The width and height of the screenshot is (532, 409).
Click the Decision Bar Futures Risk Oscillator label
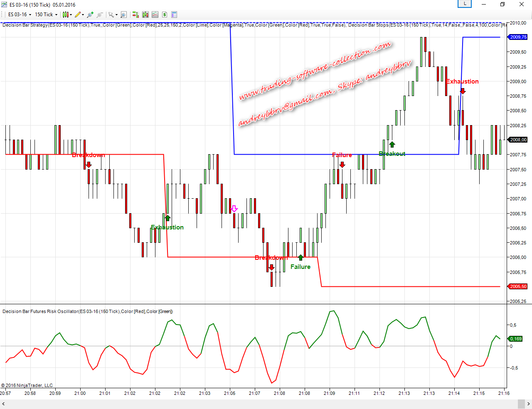(x=87, y=311)
